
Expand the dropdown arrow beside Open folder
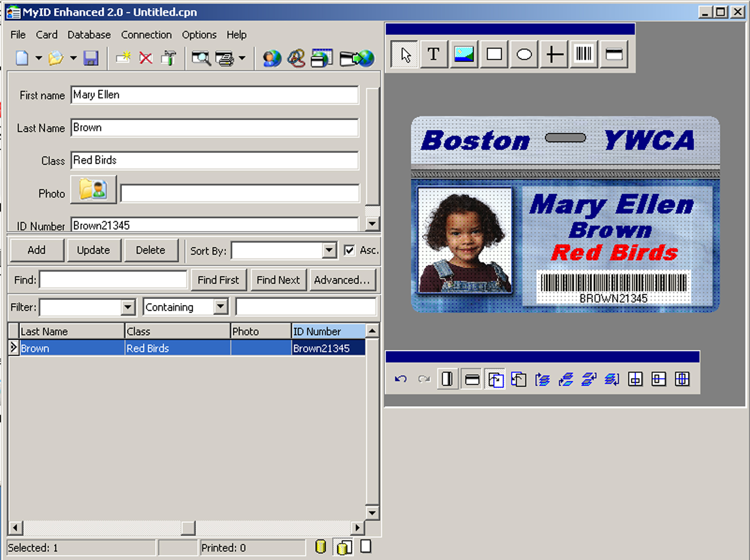pos(73,58)
